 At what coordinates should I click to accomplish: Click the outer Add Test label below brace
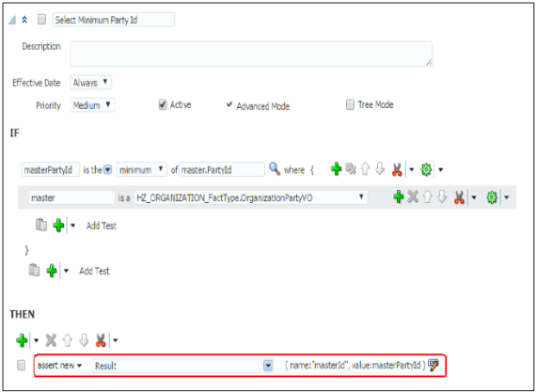[x=94, y=271]
